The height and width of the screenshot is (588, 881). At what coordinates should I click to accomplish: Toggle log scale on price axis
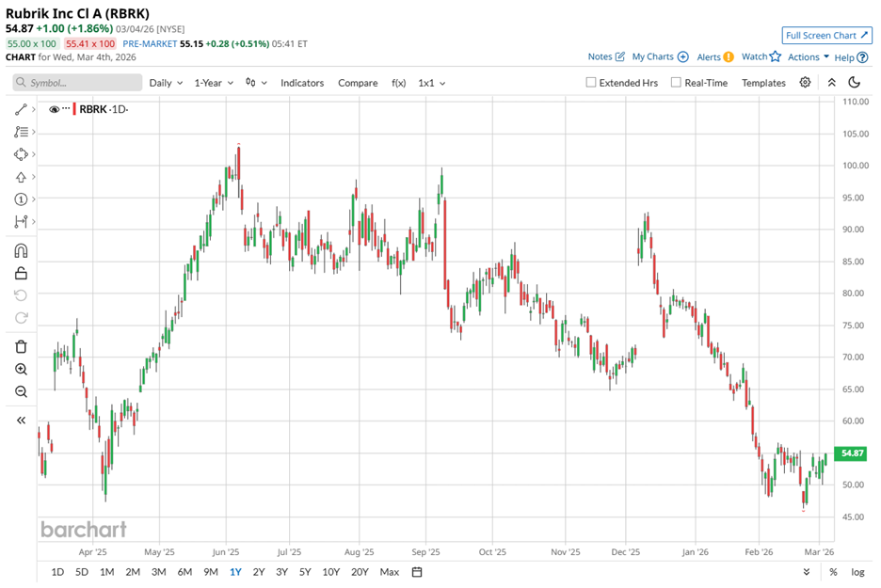pyautogui.click(x=857, y=572)
